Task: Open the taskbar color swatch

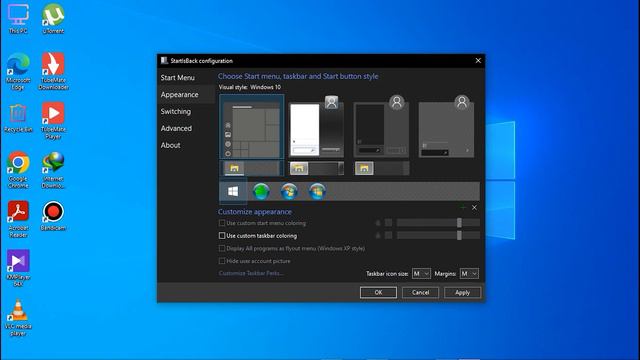Action: (x=389, y=236)
